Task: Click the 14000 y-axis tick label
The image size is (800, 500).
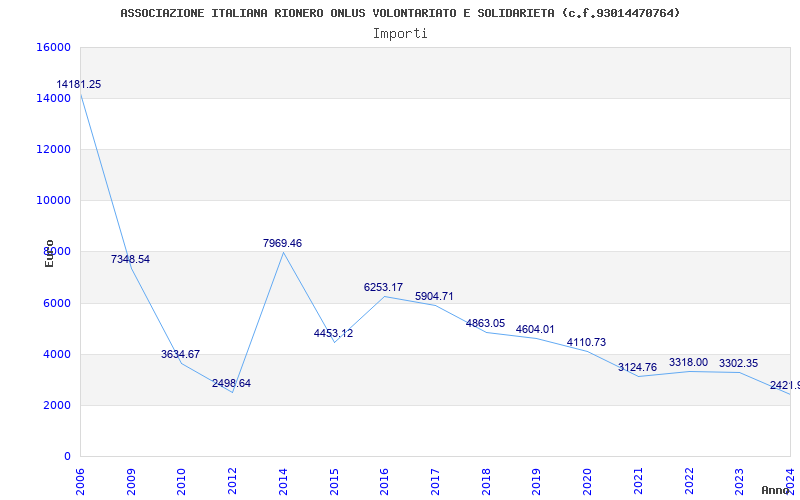Action: pos(54,98)
